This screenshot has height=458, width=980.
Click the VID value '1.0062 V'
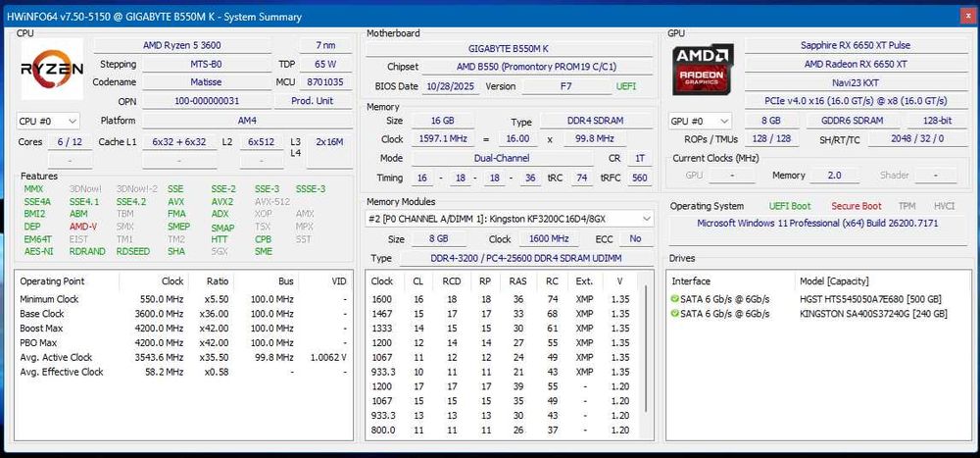point(328,357)
